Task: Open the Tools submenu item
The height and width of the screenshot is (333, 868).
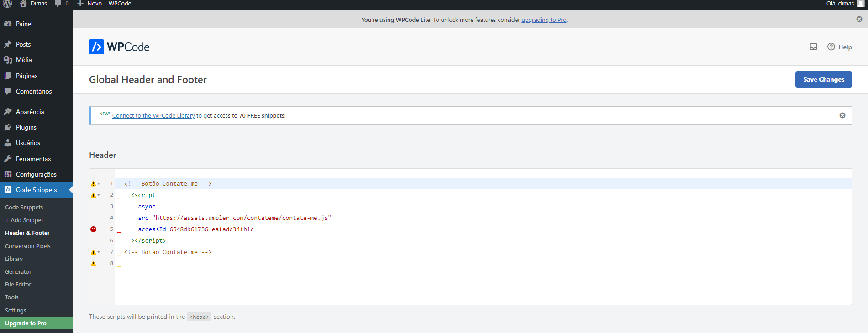Action: (12, 297)
